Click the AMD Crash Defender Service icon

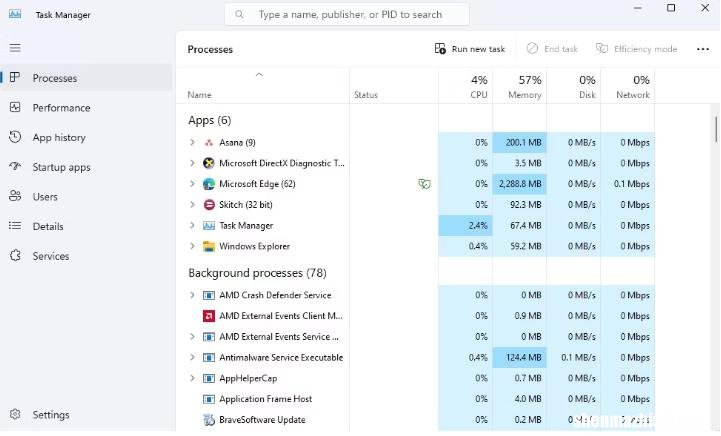[209, 295]
